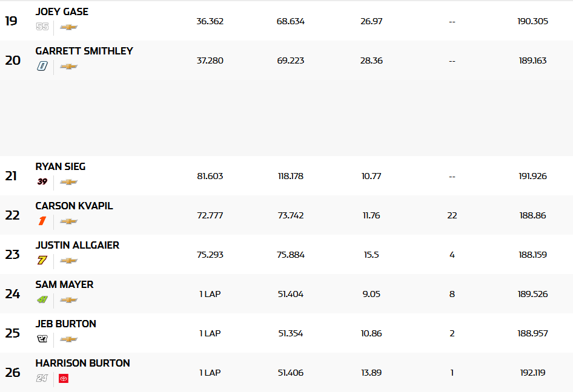Click the Chevrolet logo beside Sam Mayer
573x392 pixels.
pos(68,300)
